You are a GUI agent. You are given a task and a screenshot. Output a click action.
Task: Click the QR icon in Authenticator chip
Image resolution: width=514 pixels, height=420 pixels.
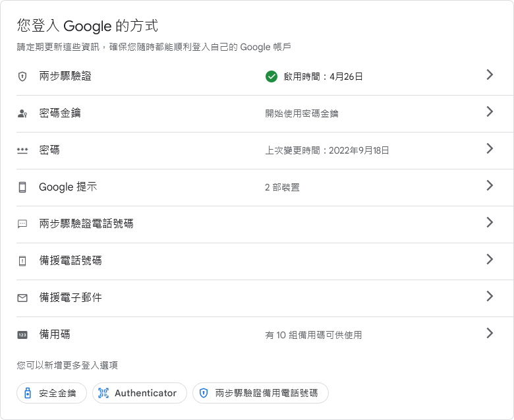tap(103, 393)
